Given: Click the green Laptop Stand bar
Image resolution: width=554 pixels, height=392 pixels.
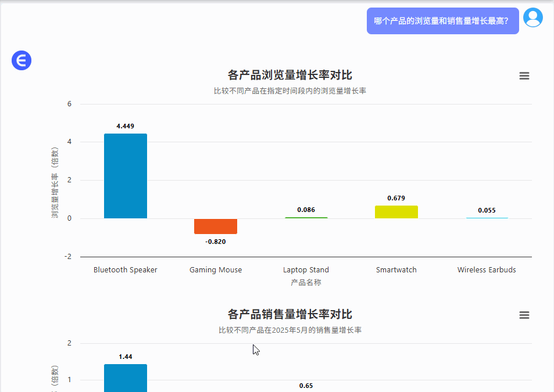Looking at the screenshot, I should (306, 218).
